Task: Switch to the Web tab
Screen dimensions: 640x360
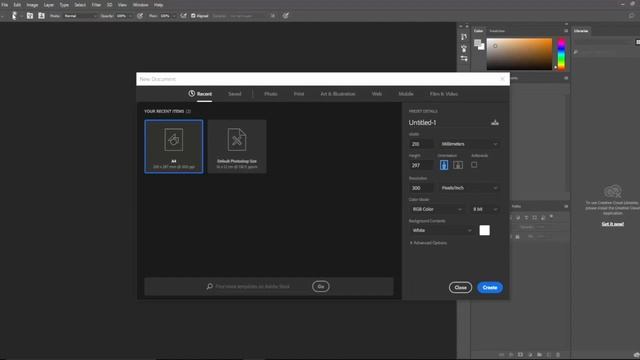Action: [377, 94]
